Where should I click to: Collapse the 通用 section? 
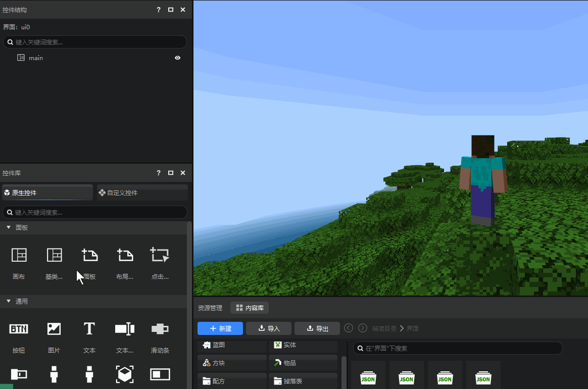[x=9, y=301]
